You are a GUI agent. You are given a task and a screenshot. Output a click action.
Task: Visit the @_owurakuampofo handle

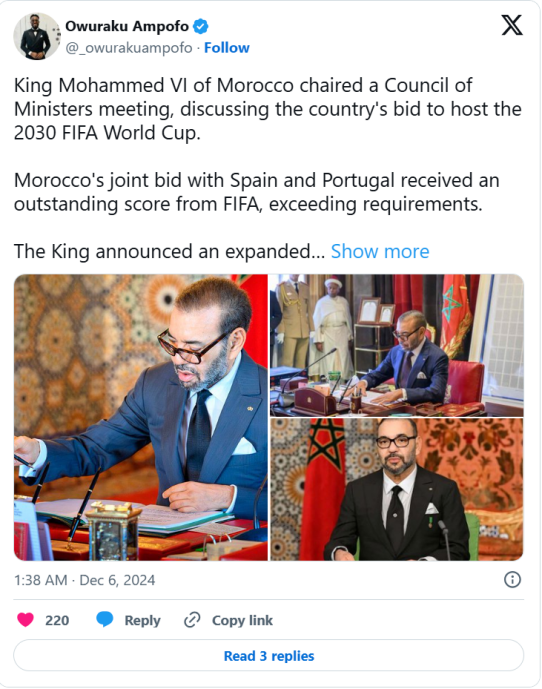pos(129,47)
